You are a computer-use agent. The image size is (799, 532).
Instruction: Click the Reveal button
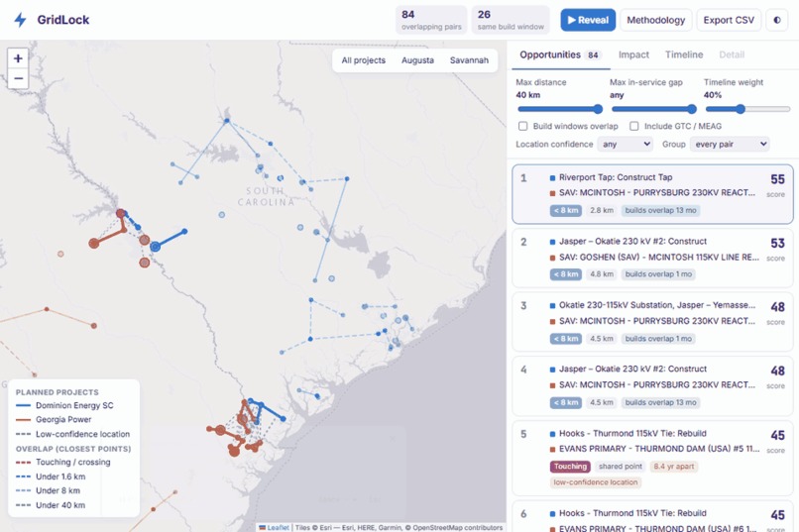pyautogui.click(x=588, y=20)
